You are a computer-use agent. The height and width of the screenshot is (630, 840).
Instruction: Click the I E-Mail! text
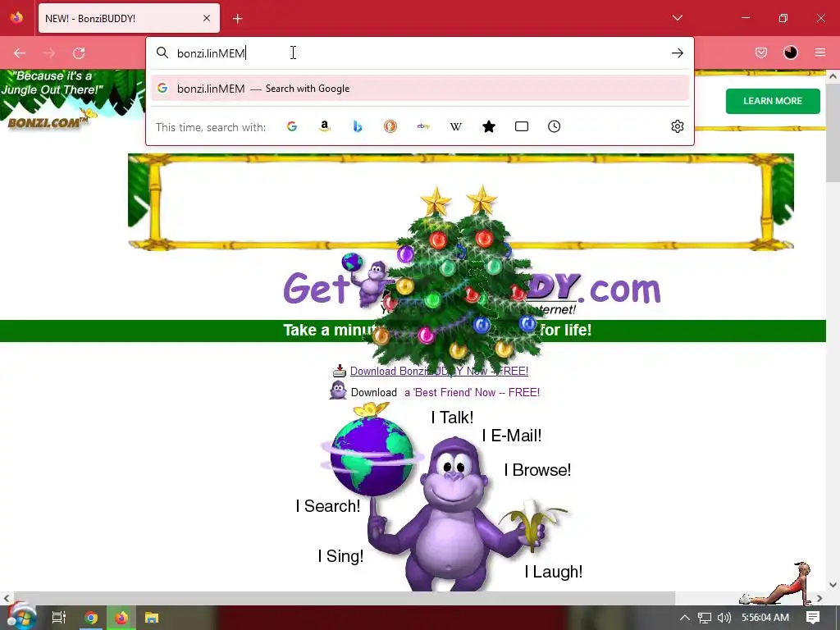click(512, 436)
